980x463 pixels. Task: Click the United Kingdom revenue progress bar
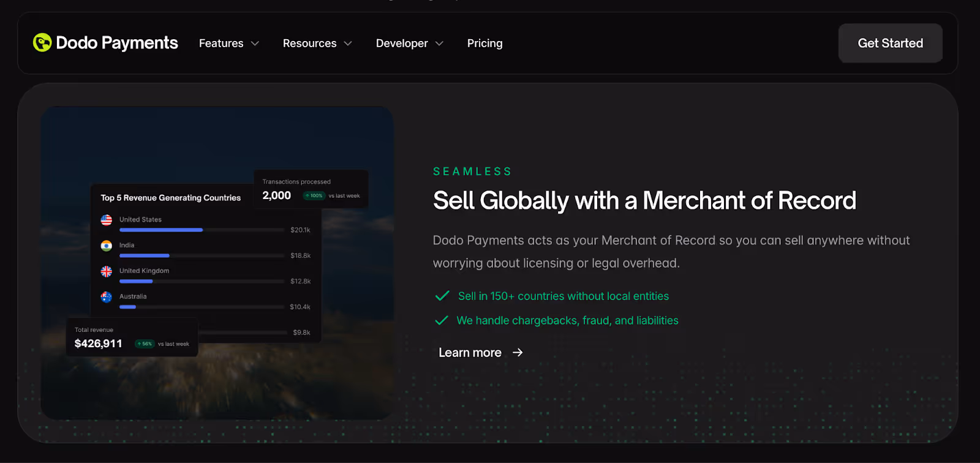click(x=202, y=282)
